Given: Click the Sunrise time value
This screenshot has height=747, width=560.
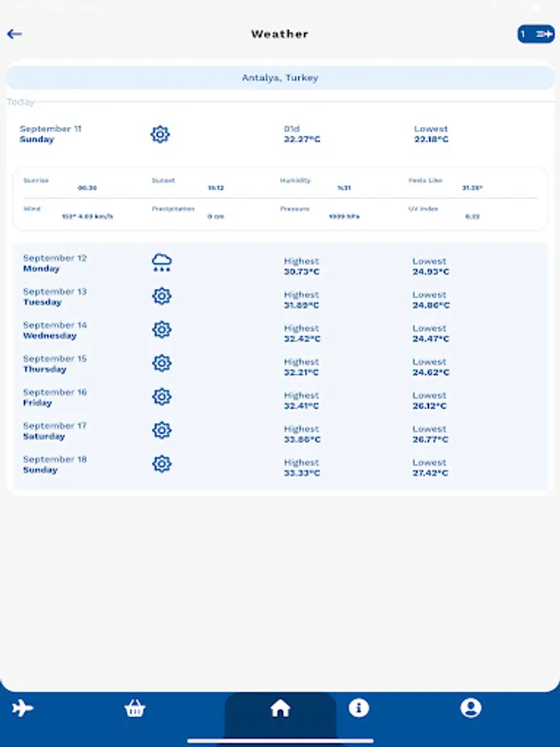Looking at the screenshot, I should [x=87, y=188].
